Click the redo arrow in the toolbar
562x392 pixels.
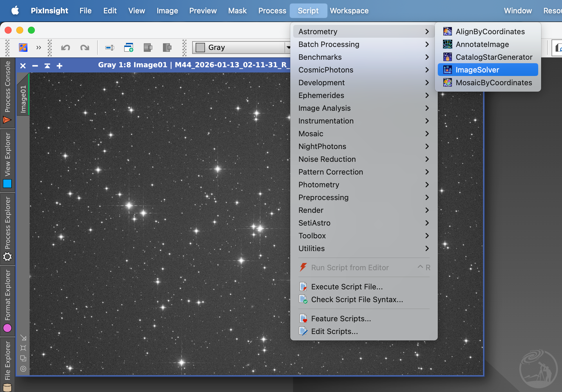pyautogui.click(x=85, y=48)
